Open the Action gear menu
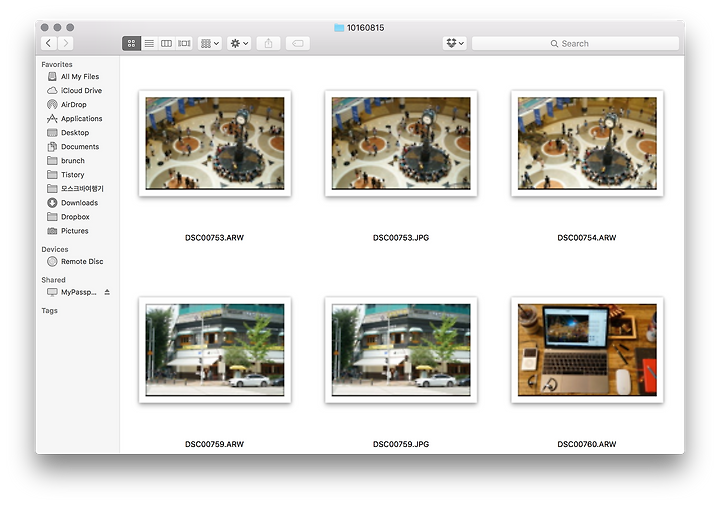This screenshot has width=720, height=505. (239, 43)
